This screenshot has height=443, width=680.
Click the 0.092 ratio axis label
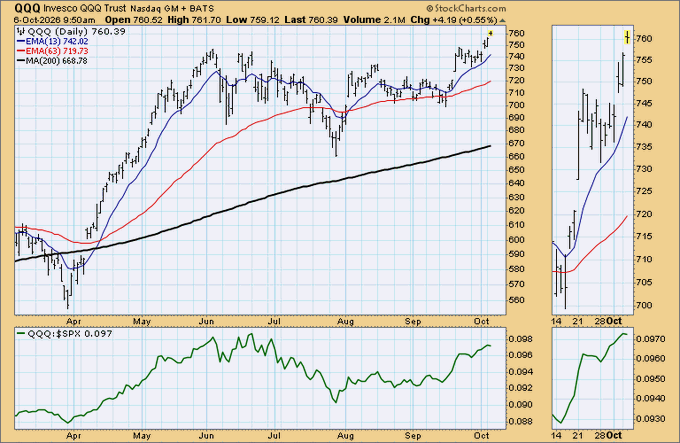(519, 388)
